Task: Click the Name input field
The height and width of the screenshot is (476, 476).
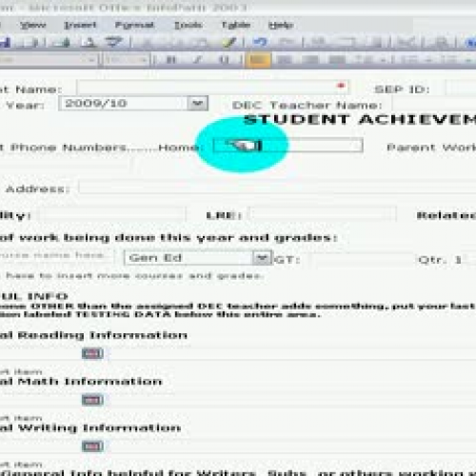Action: click(x=212, y=88)
